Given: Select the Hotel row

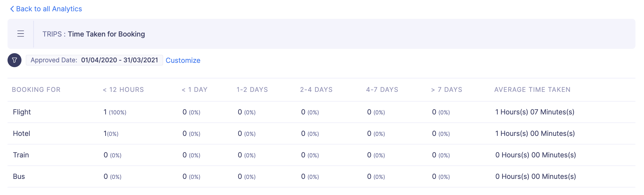Looking at the screenshot, I should coord(21,133).
